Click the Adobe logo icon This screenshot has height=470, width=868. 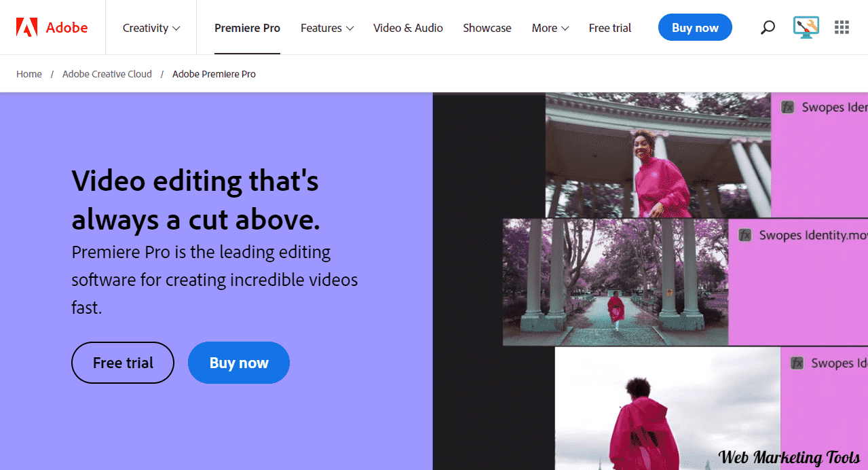[27, 28]
